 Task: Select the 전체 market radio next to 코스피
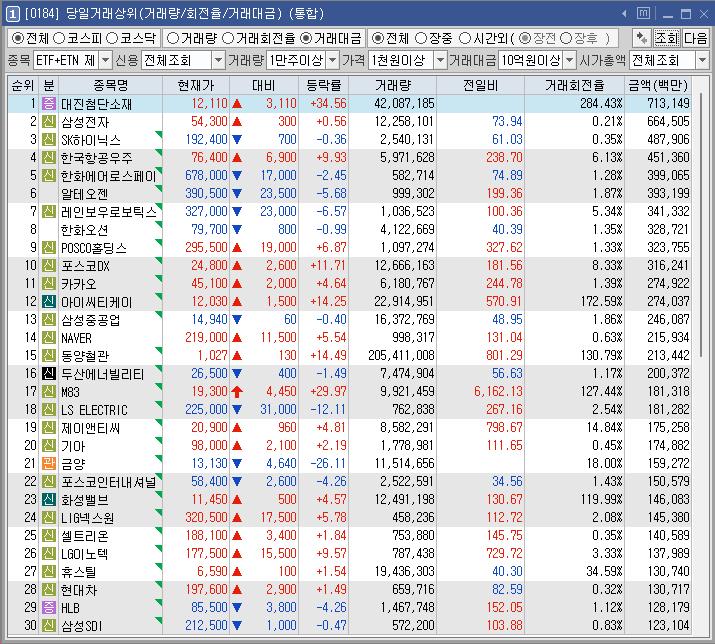coord(17,38)
